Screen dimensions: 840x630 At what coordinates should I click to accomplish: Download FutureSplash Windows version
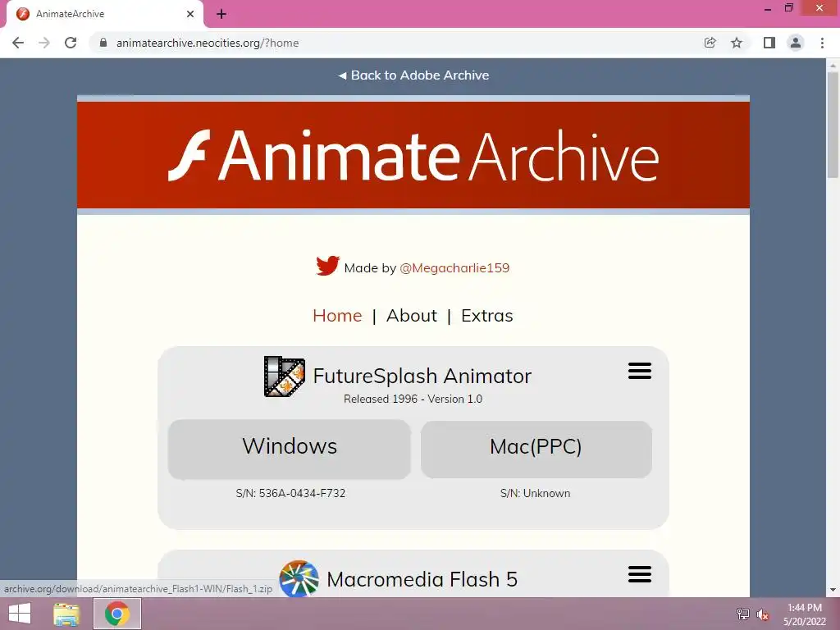[x=290, y=449]
